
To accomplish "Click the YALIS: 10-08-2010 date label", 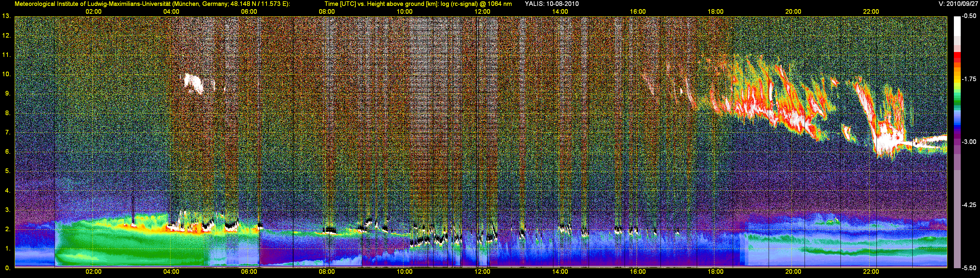I will 552,4.
